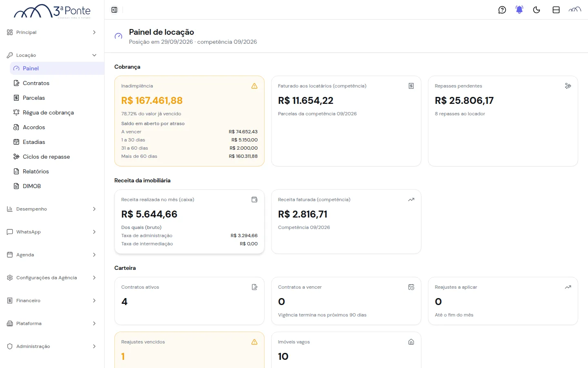The width and height of the screenshot is (588, 368).
Task: Expand the Agenda section chevron
Action: click(x=94, y=255)
